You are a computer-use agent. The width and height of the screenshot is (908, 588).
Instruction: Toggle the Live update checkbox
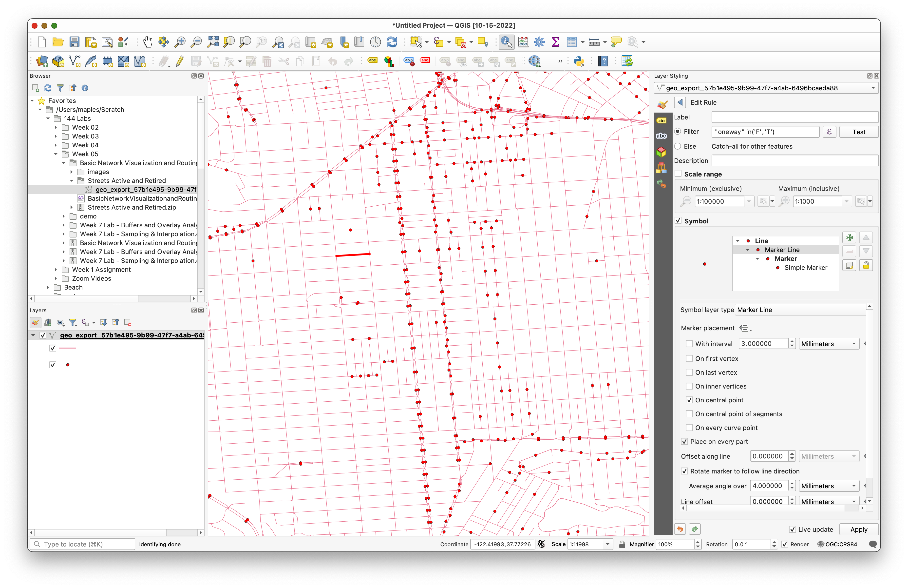tap(792, 530)
